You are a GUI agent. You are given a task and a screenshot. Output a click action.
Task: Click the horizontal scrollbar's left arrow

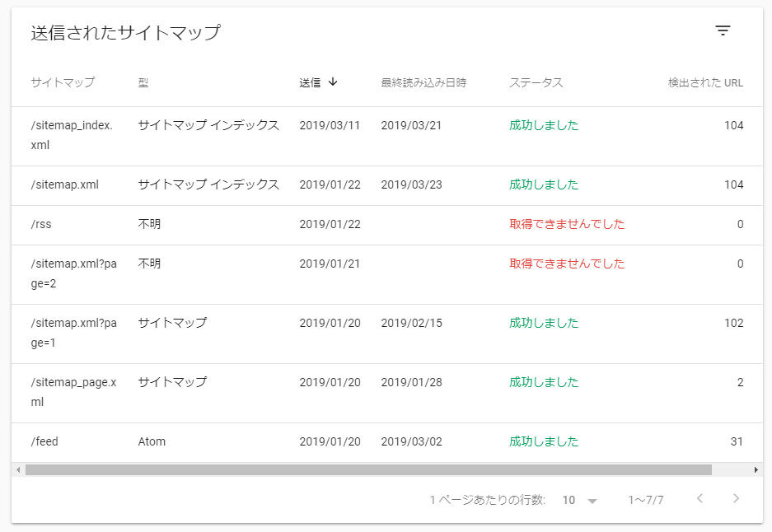coord(18,470)
